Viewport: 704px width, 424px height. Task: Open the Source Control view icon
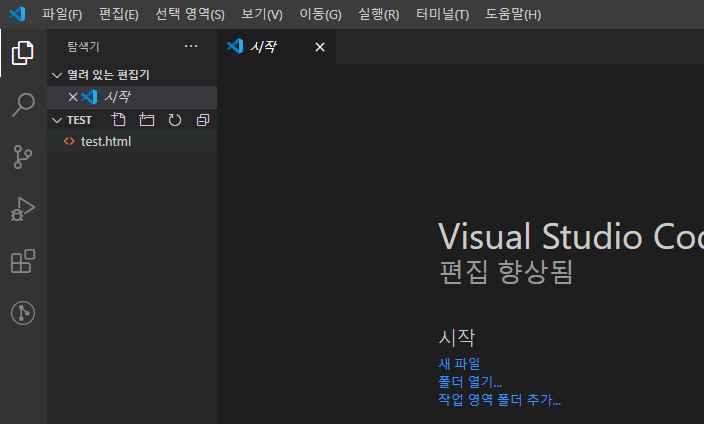point(22,157)
